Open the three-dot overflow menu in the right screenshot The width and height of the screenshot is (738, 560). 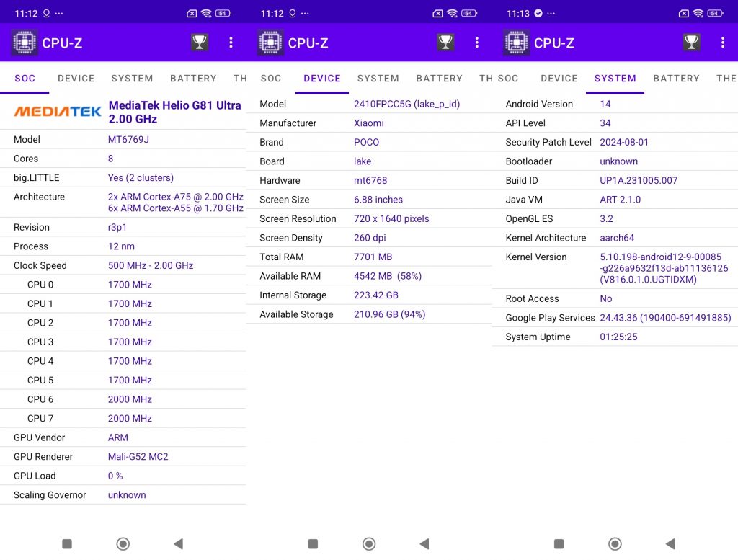click(722, 43)
